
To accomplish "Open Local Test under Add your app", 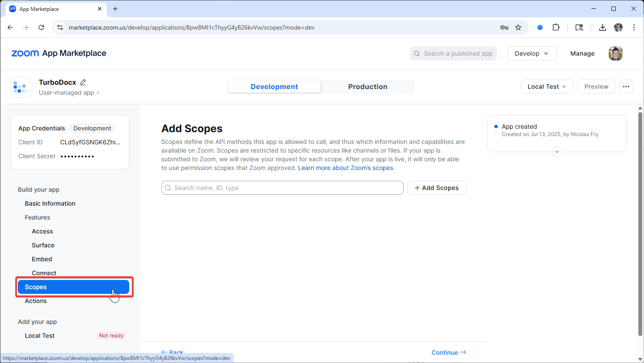I will [x=40, y=336].
